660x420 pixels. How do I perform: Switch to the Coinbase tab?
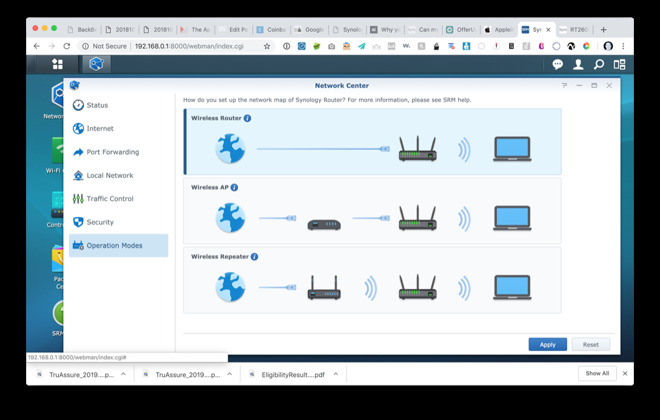click(271, 29)
